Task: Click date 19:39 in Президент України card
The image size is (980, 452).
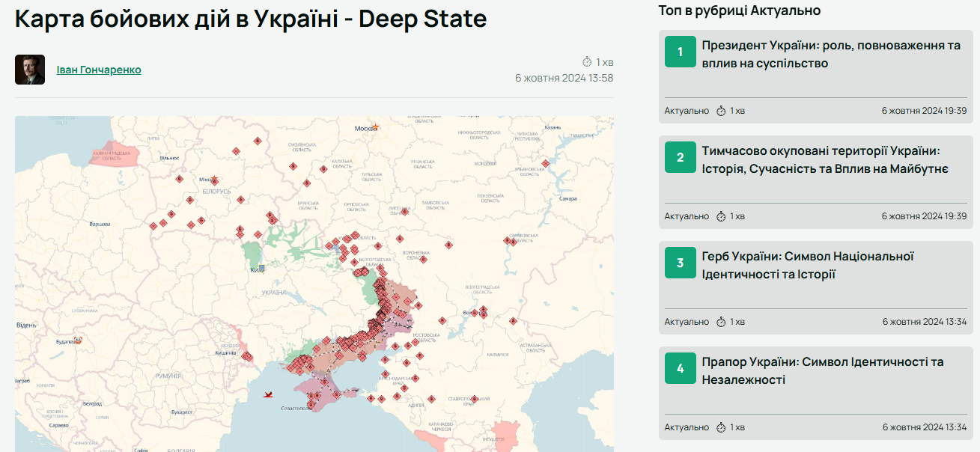Action: click(x=924, y=111)
